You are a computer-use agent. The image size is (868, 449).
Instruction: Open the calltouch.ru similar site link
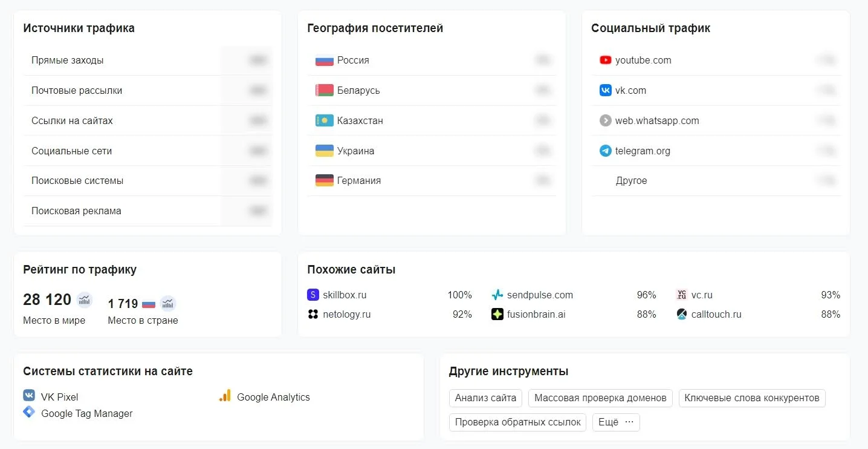716,315
